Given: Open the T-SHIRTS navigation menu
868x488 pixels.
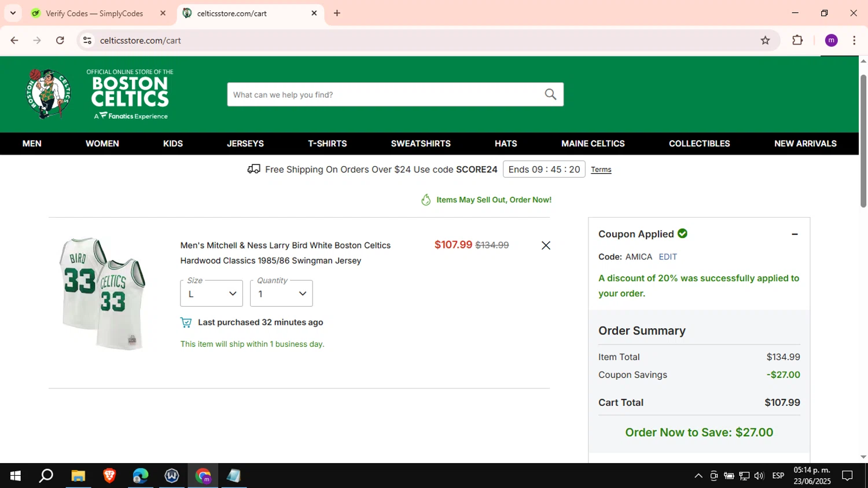Looking at the screenshot, I should coord(328,144).
